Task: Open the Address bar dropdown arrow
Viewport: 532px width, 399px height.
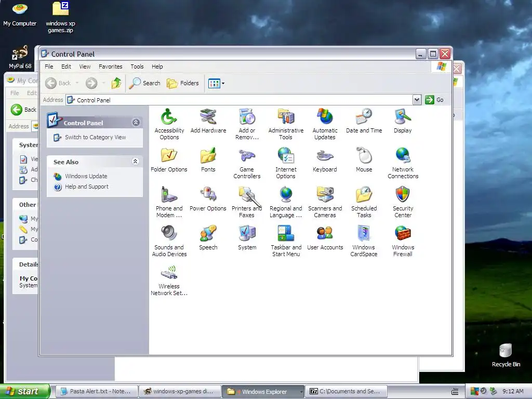Action: [417, 100]
